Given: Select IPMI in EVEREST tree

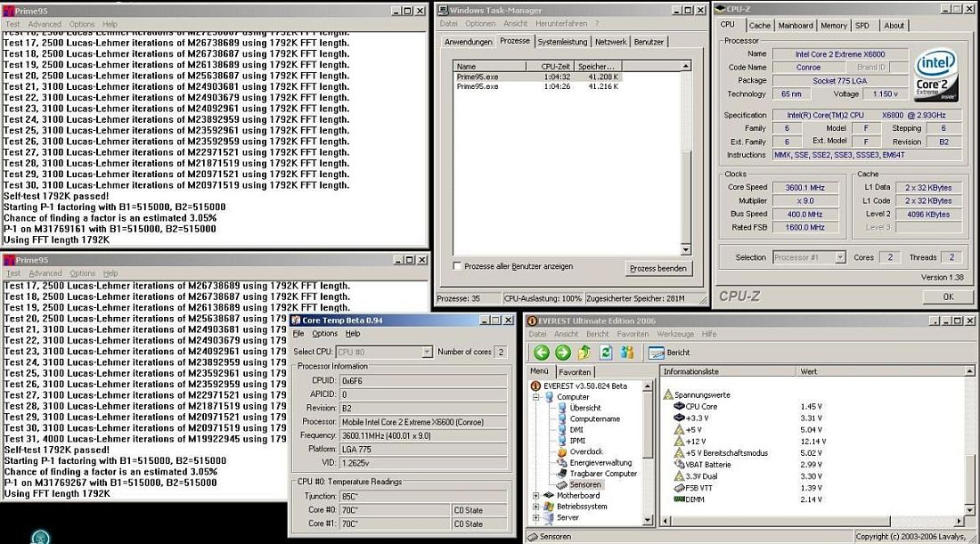Looking at the screenshot, I should click(x=577, y=441).
